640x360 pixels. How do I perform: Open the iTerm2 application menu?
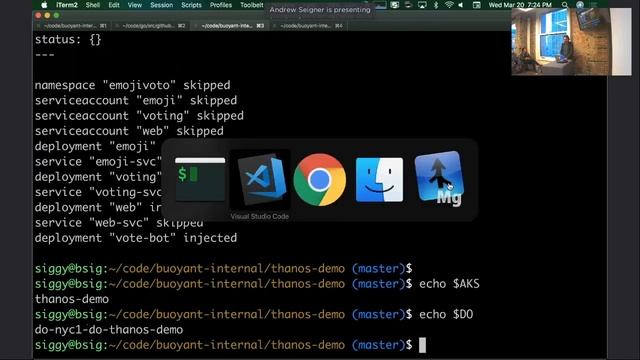[67, 5]
